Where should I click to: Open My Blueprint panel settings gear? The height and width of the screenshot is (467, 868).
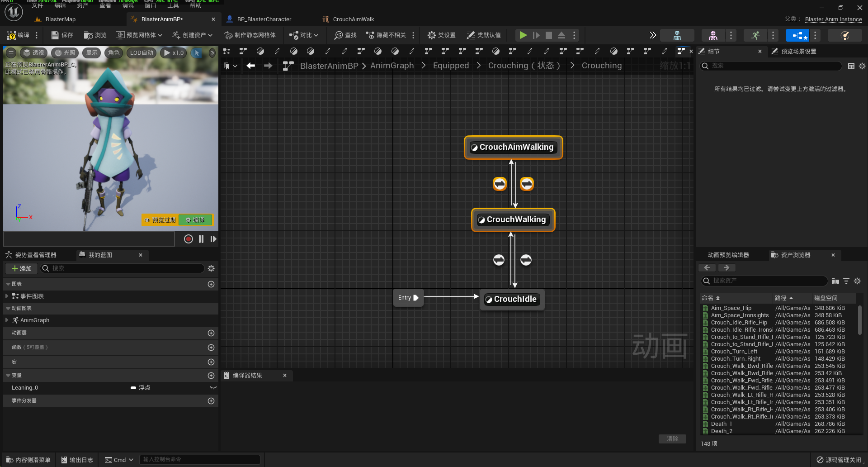pyautogui.click(x=211, y=268)
